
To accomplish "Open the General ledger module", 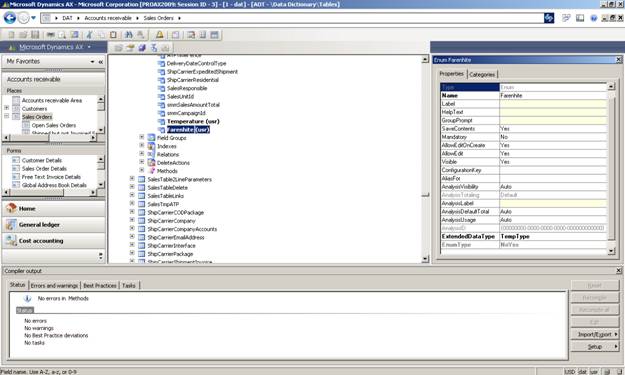I will pyautogui.click(x=54, y=225).
